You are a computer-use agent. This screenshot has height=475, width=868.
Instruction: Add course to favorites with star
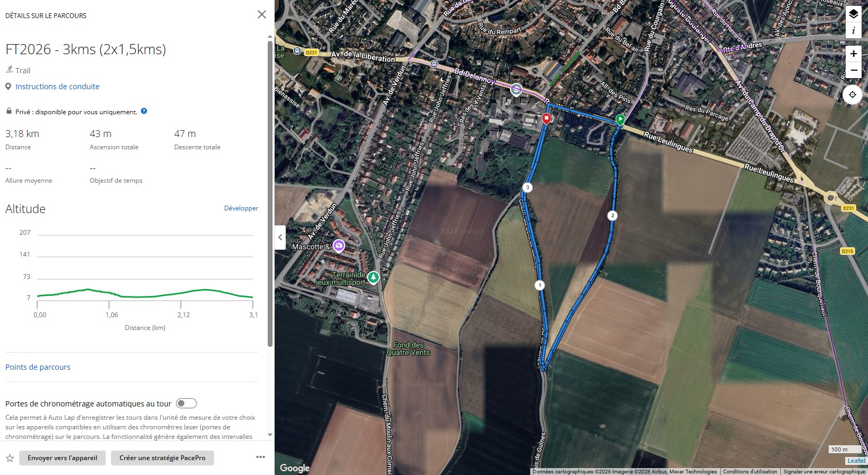tap(10, 458)
